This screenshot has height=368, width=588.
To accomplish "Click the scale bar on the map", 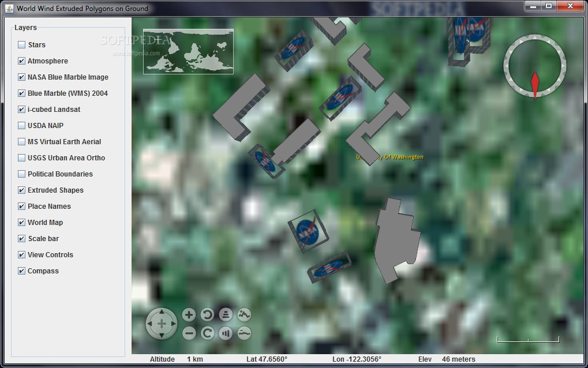I will pos(528,339).
